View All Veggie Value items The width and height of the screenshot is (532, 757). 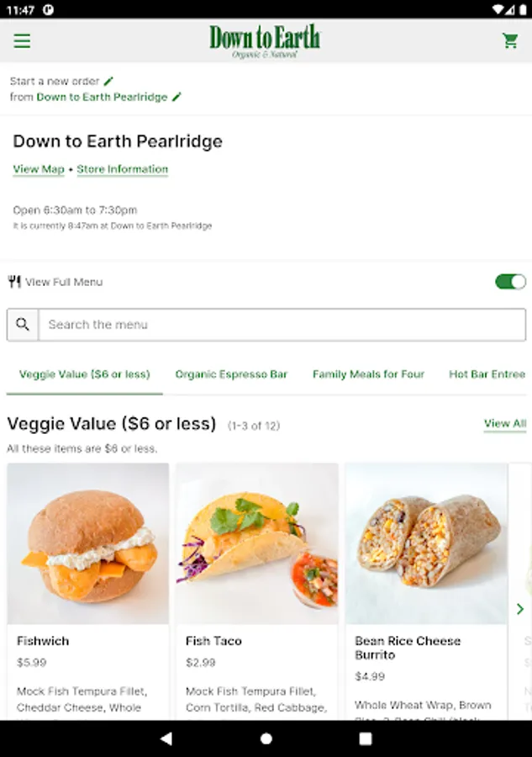tap(505, 423)
